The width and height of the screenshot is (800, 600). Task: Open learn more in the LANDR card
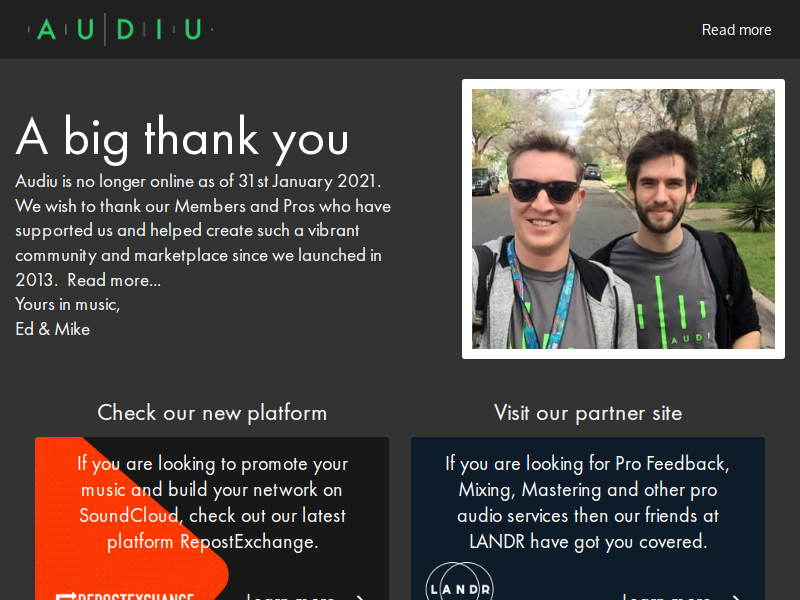point(666,596)
